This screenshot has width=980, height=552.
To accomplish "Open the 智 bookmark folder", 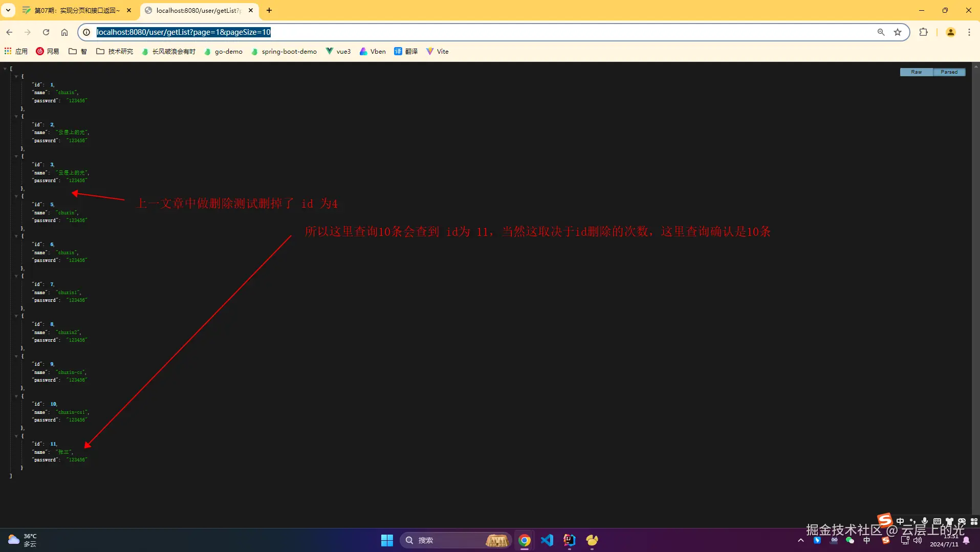I will point(78,51).
